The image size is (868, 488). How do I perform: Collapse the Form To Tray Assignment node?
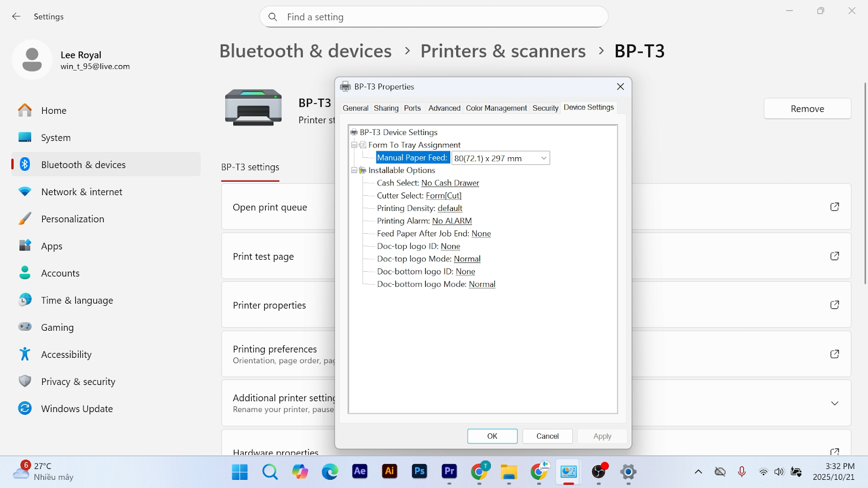coord(354,145)
